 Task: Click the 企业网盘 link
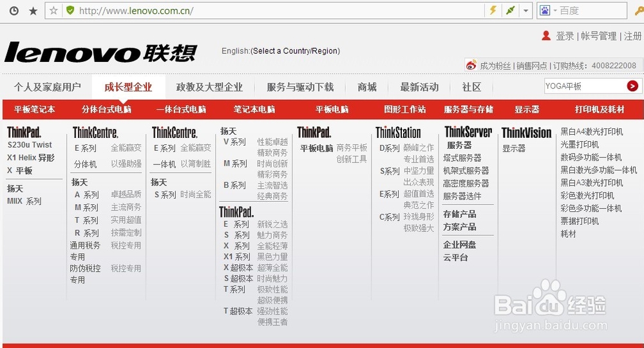click(x=460, y=245)
